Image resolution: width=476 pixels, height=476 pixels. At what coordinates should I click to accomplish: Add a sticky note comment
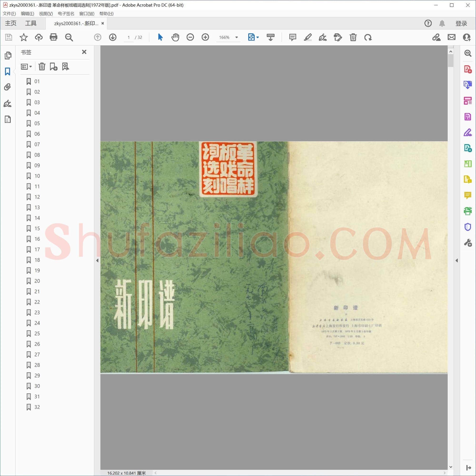pyautogui.click(x=293, y=37)
